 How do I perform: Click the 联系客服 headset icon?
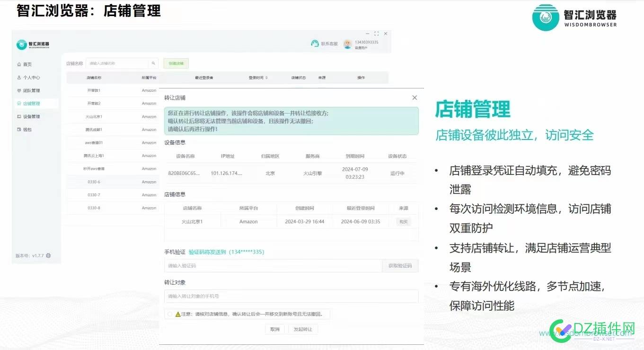pyautogui.click(x=315, y=44)
